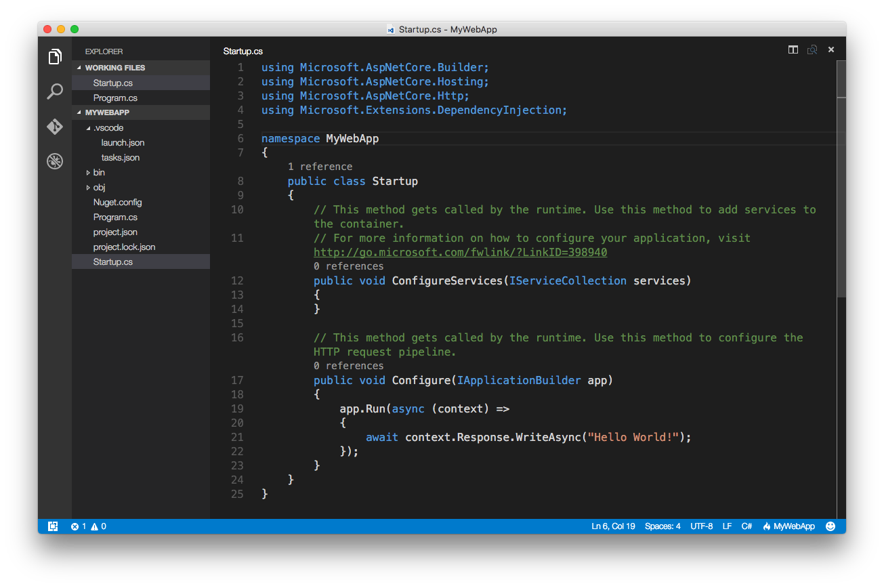Open the Git source control view
Image resolution: width=884 pixels, height=588 pixels.
click(x=55, y=127)
